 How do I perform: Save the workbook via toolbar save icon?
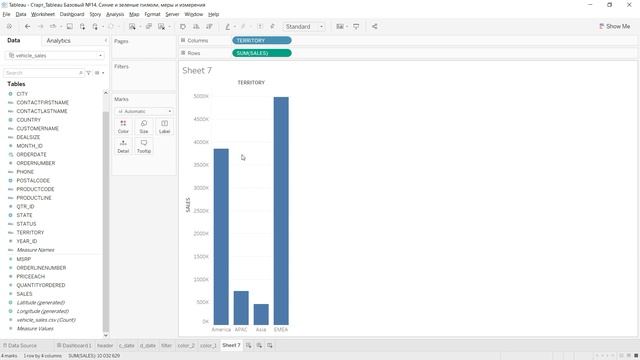70,27
